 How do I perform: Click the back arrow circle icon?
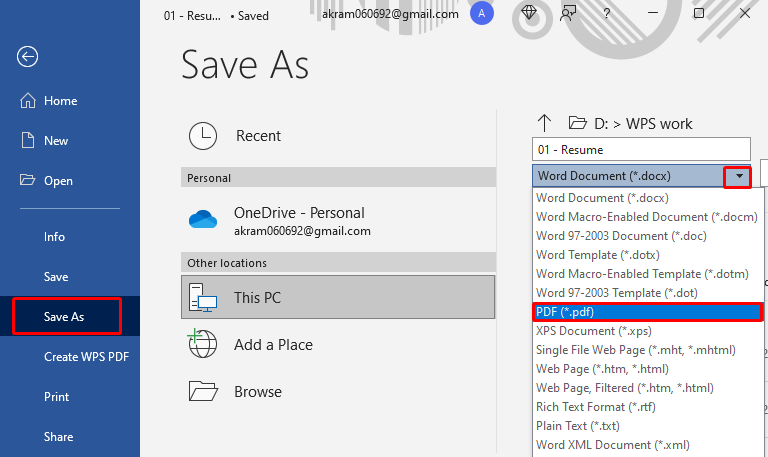(27, 57)
